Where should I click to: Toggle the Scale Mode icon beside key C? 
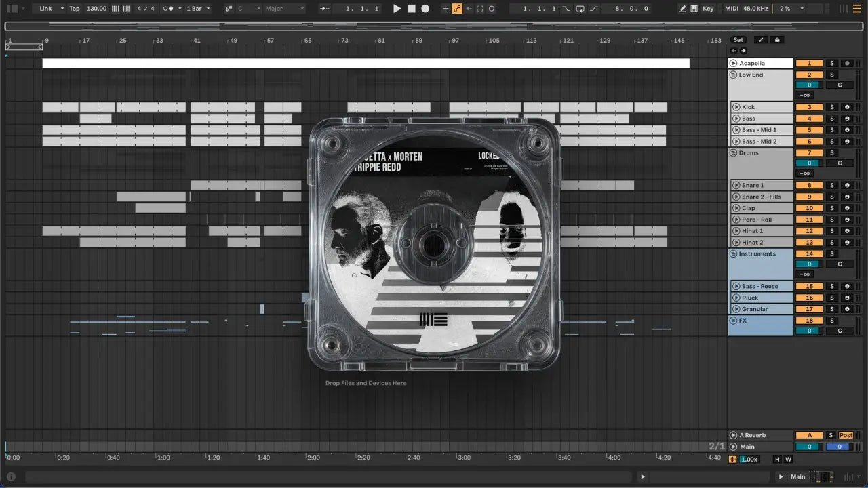tap(229, 9)
